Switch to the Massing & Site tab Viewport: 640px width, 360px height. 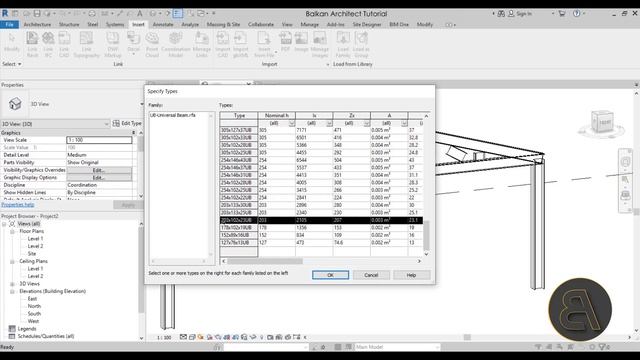pos(223,24)
